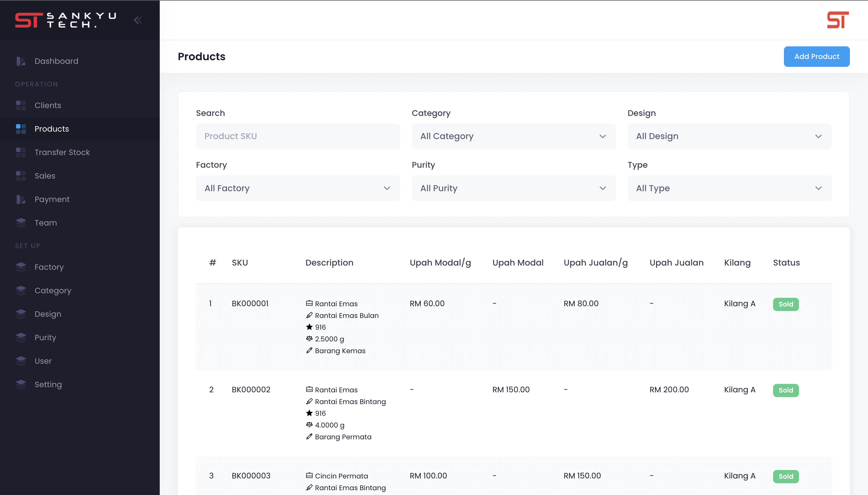Open the All Factory filter dropdown
The image size is (868, 495).
click(298, 188)
